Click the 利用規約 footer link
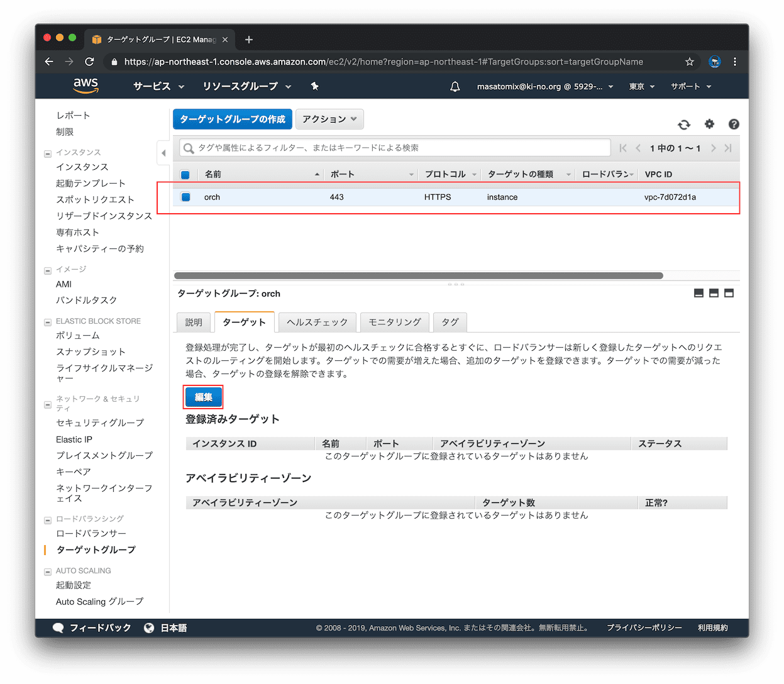The width and height of the screenshot is (784, 684). click(712, 627)
